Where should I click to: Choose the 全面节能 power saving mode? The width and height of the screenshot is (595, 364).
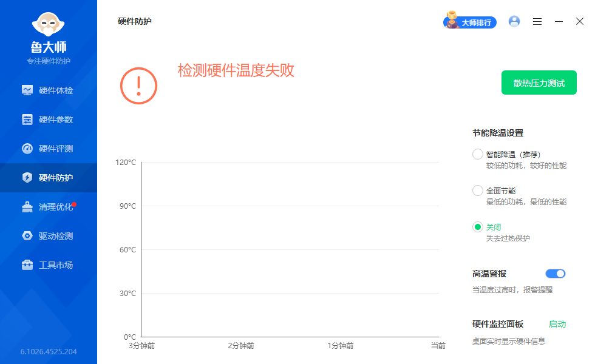click(478, 190)
